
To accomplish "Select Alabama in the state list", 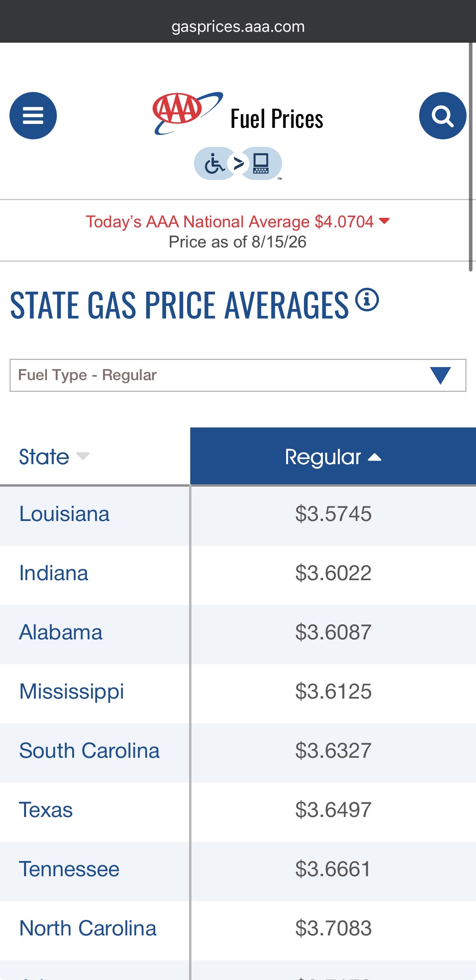I will pos(61,632).
